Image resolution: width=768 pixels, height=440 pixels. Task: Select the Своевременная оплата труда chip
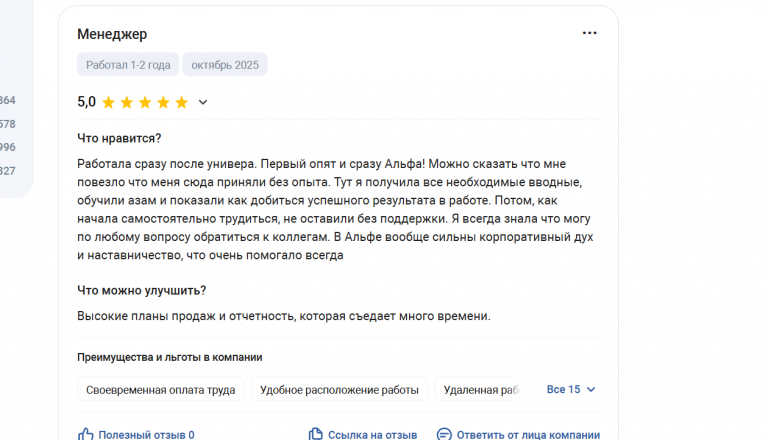pos(160,390)
